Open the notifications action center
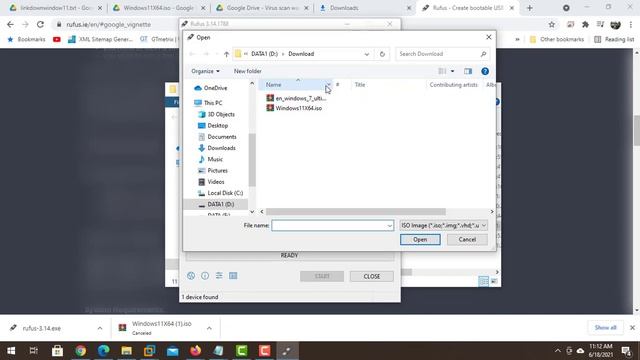The width and height of the screenshot is (640, 360). coord(627,351)
